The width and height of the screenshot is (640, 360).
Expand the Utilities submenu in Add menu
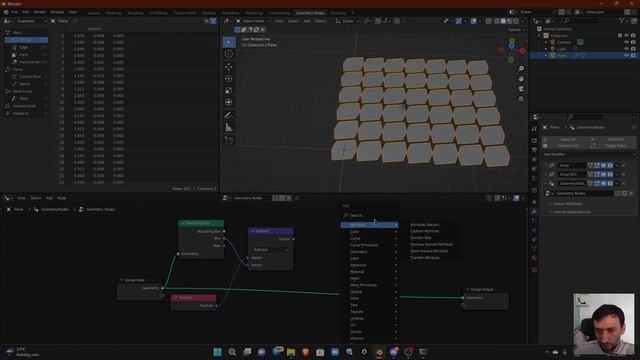point(369,318)
